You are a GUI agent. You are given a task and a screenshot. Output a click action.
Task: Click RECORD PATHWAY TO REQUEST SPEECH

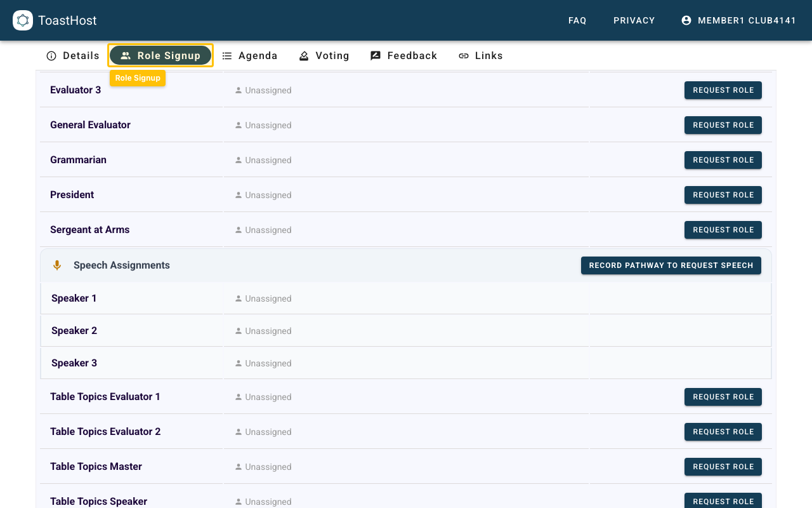pyautogui.click(x=671, y=265)
